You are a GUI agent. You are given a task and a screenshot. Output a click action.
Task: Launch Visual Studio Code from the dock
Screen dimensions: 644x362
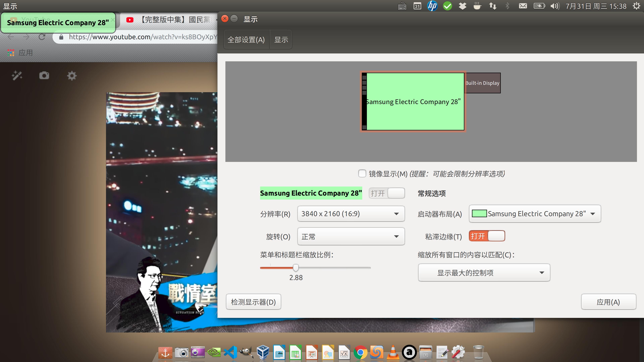(x=230, y=352)
